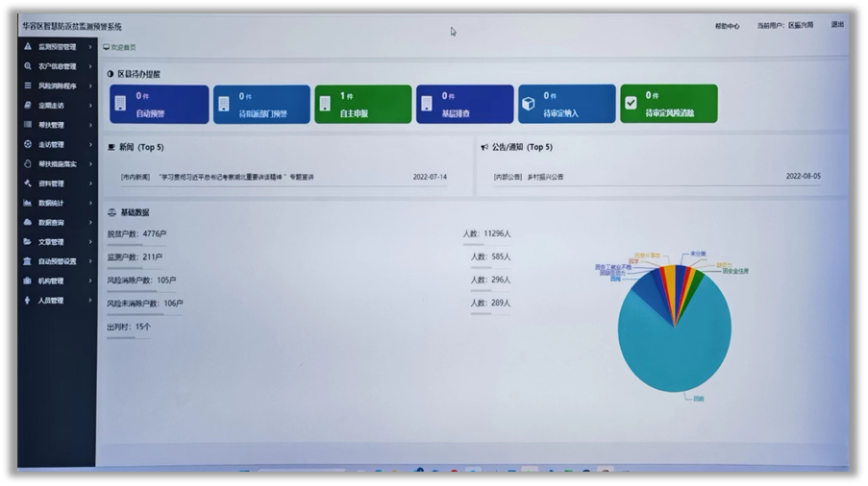Click 退出 to log out
Viewport: 868px width, 486px height.
[x=837, y=25]
